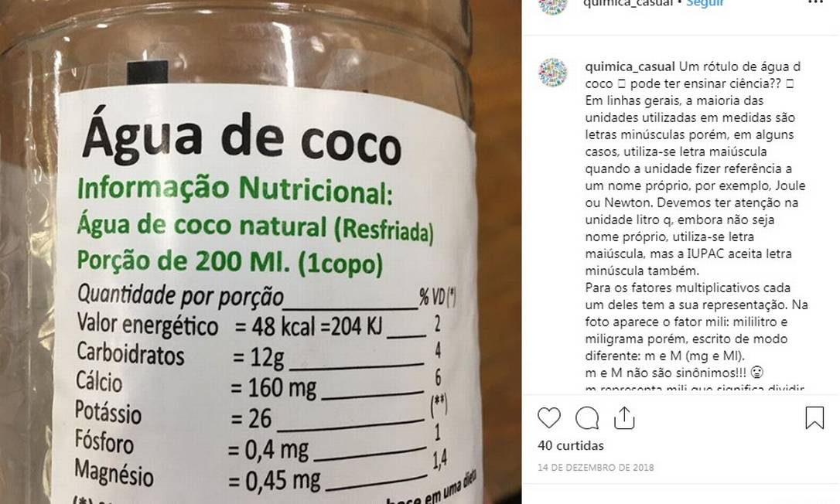Image resolution: width=840 pixels, height=504 pixels.
Task: Click the Seguir follow link
Action: click(705, 2)
